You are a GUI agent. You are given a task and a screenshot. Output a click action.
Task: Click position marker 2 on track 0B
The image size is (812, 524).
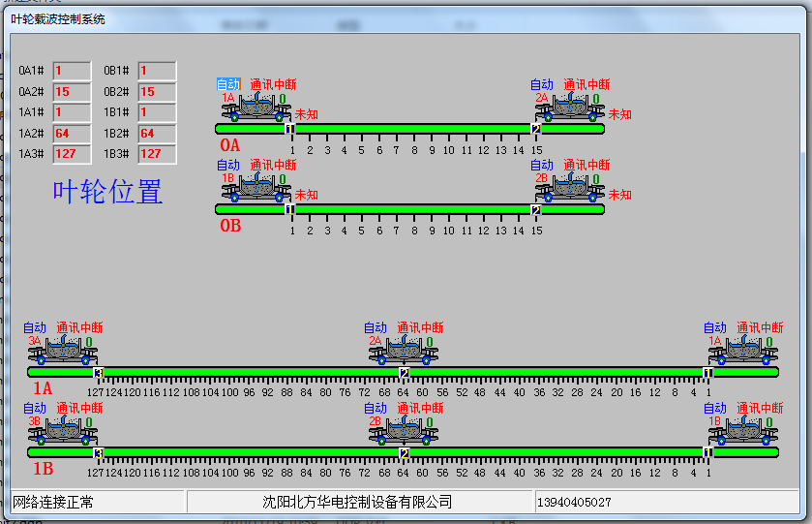tap(536, 209)
